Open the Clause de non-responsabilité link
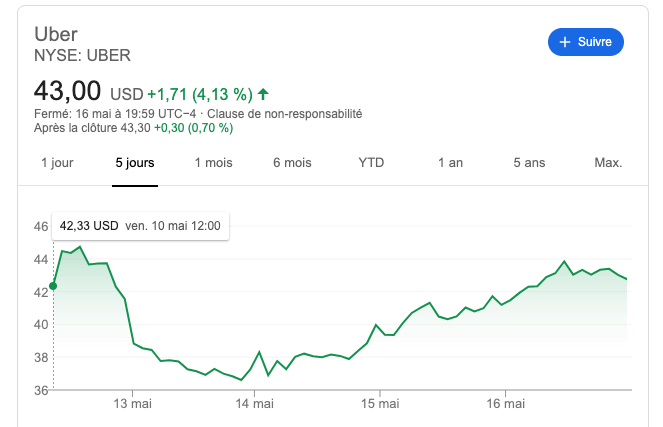663x427 pixels. (285, 114)
